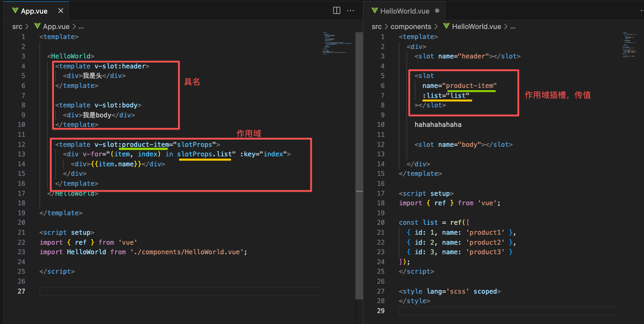Click closing script tag in App.vue

57,271
